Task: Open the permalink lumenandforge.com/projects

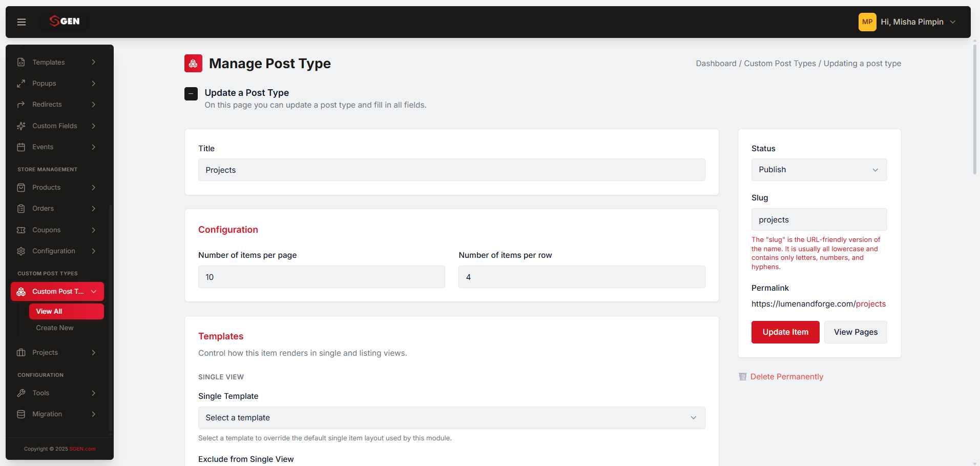Action: [819, 304]
